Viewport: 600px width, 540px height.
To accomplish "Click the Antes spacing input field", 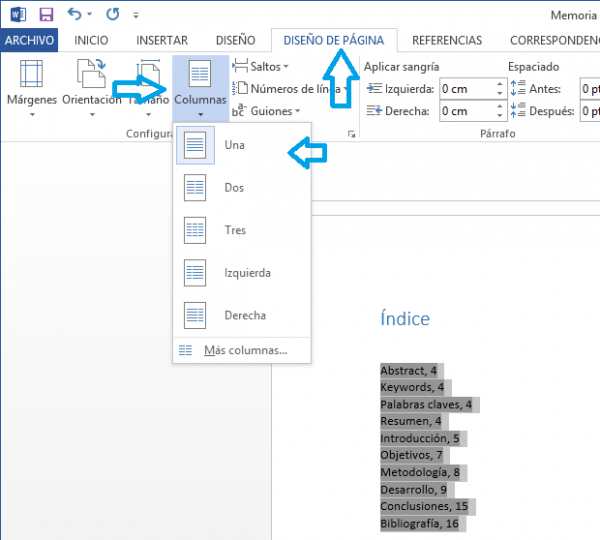I will (x=590, y=89).
